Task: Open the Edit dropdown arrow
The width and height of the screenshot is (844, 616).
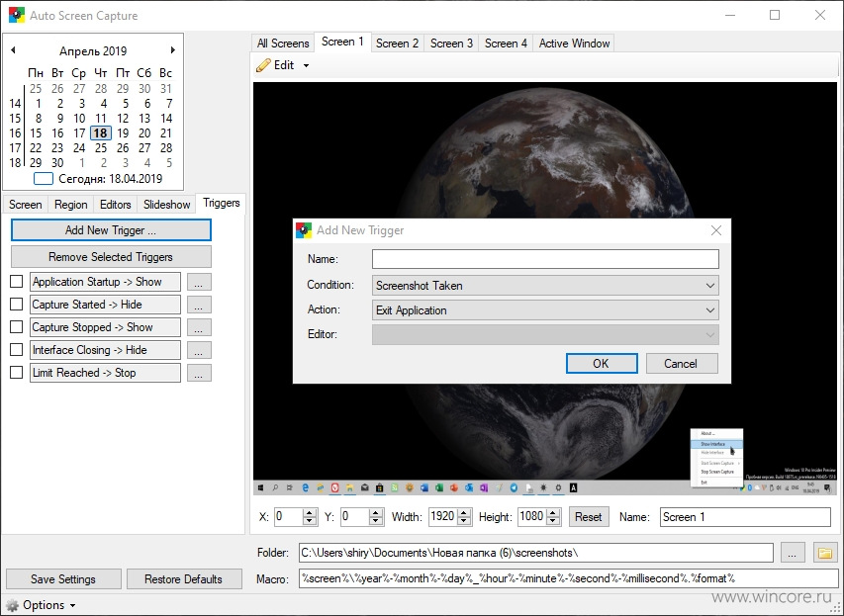Action: [x=307, y=65]
